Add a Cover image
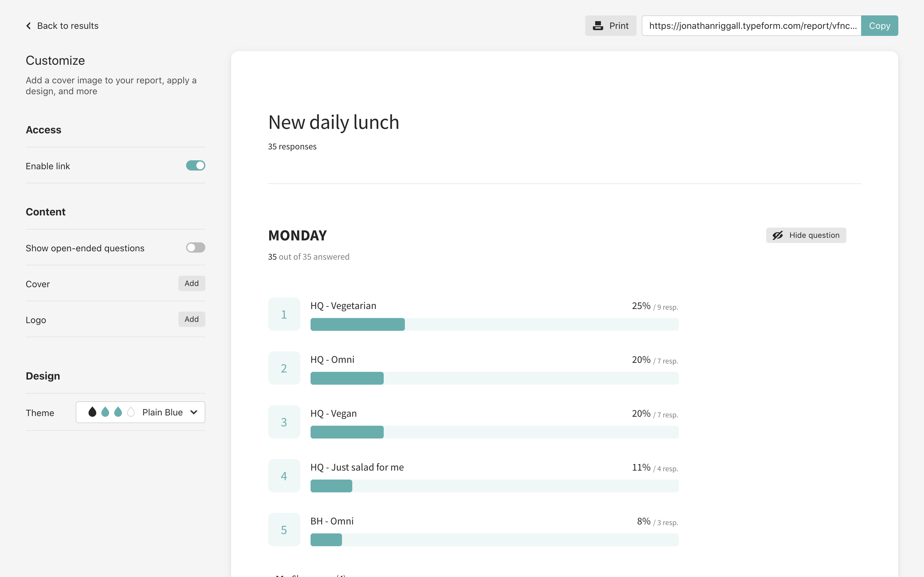Image resolution: width=924 pixels, height=577 pixels. pyautogui.click(x=191, y=284)
